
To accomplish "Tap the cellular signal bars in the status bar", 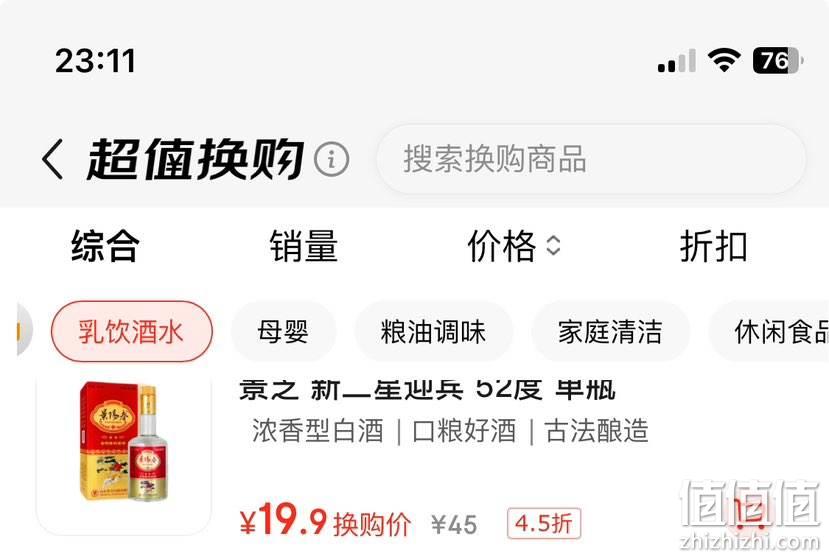I will [x=676, y=60].
